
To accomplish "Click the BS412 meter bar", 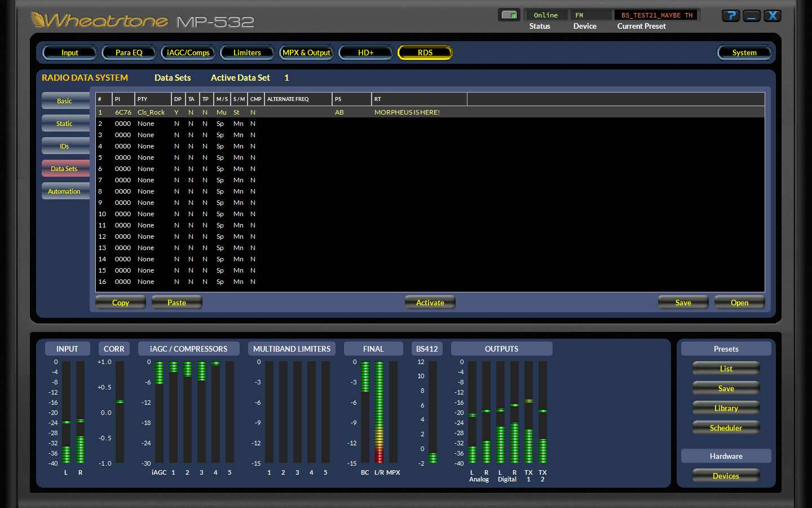I will pyautogui.click(x=433, y=412).
